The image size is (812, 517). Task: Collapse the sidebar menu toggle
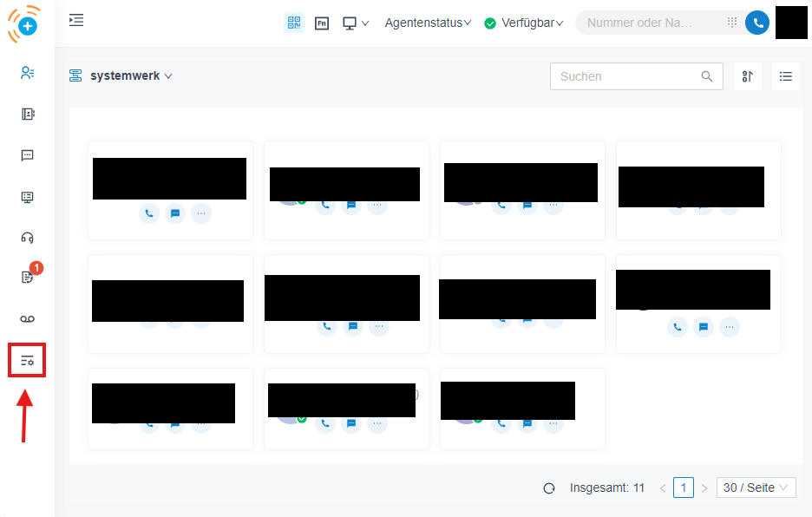point(76,20)
